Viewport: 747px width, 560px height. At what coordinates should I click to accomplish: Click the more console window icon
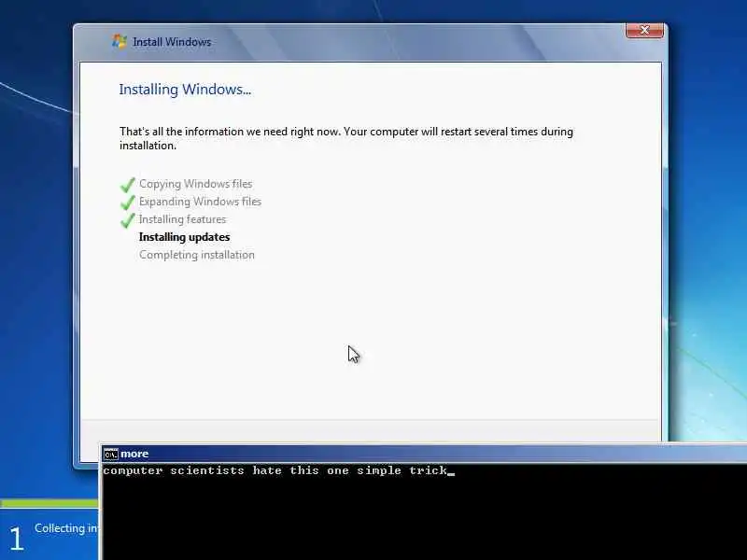110,455
